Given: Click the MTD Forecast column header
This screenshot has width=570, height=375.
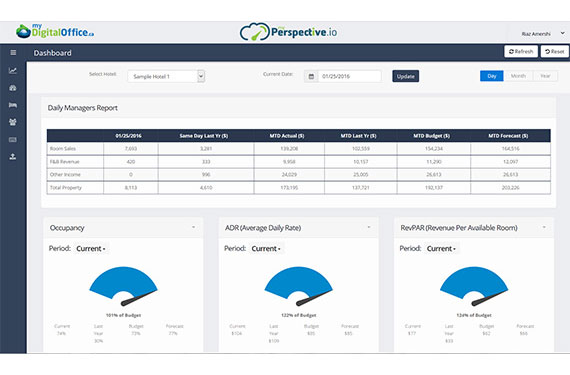Looking at the screenshot, I should click(509, 136).
